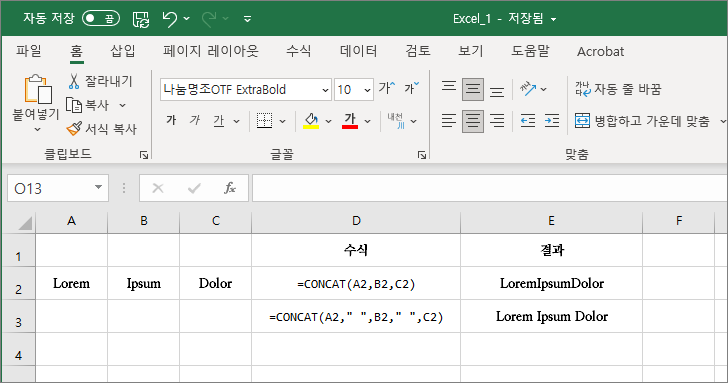This screenshot has width=728, height=383.
Task: Click 병합하고 가운데 맞춤 merge button
Action: [643, 121]
